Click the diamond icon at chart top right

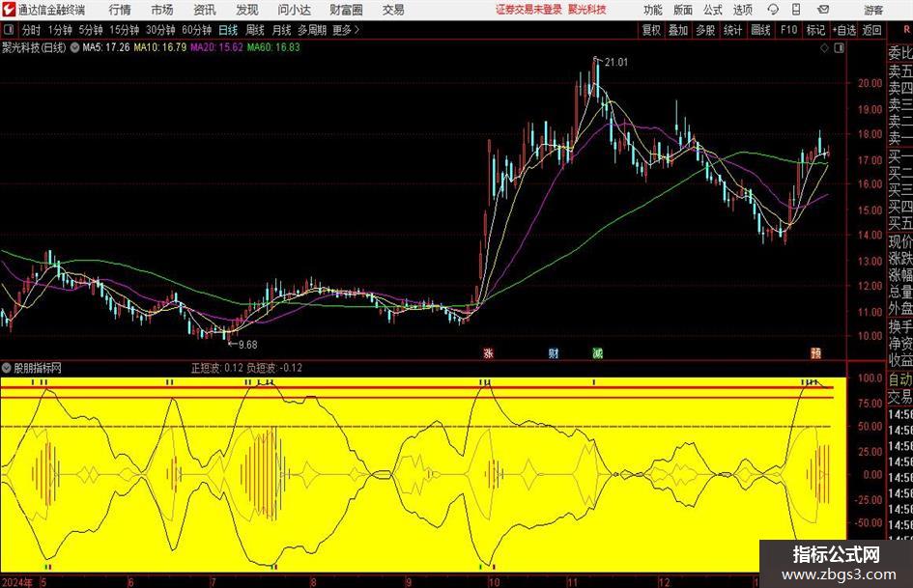click(824, 48)
